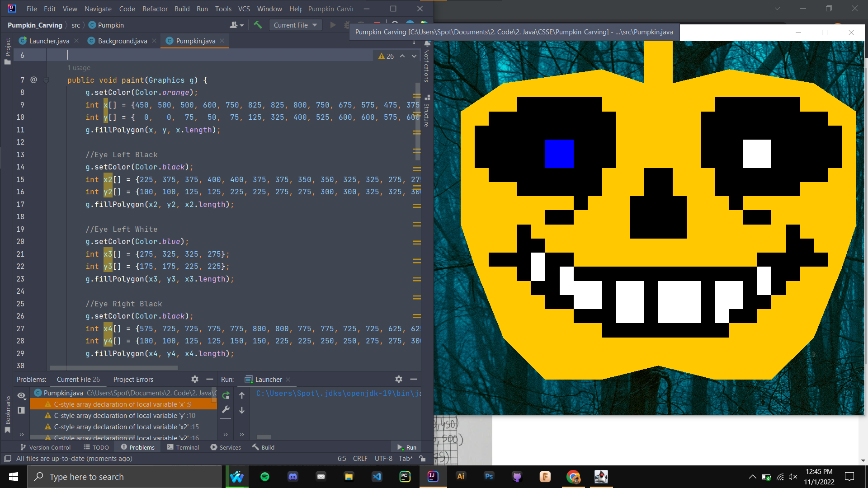This screenshot has height=488, width=868.
Task: Click the green Build Project hammer icon
Action: point(258,25)
